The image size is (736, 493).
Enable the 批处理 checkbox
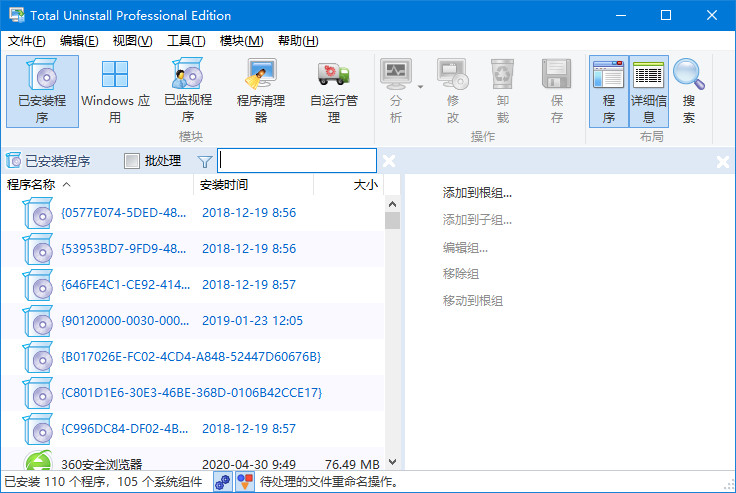click(132, 161)
